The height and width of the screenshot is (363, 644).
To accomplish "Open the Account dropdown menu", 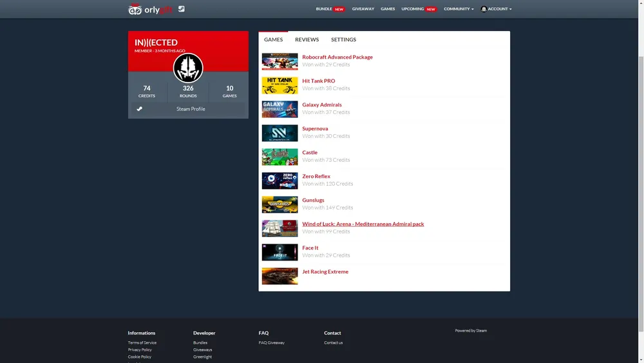I will click(496, 9).
